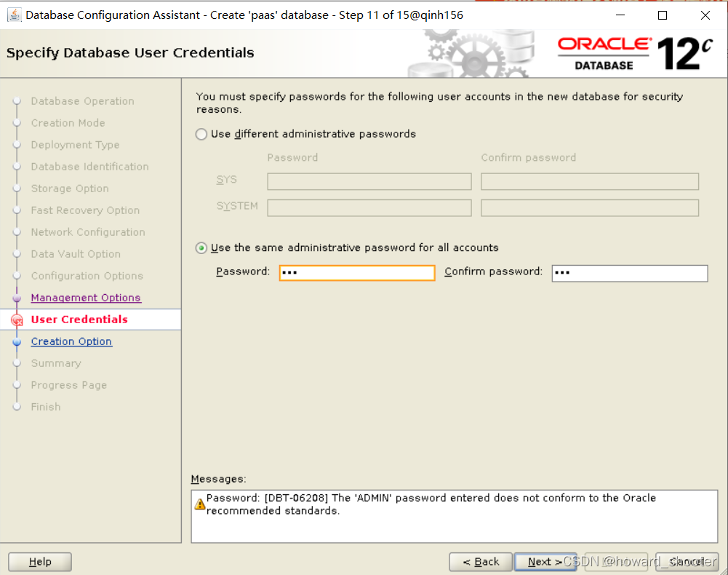Screen dimensions: 728x575
Task: Select Database Identification in the step list
Action: 89,166
